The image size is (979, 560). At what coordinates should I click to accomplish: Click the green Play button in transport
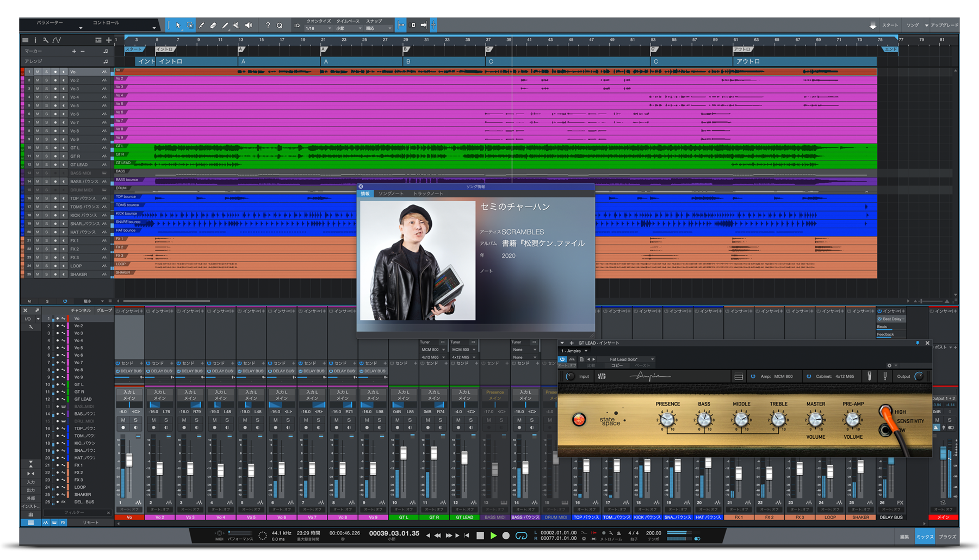click(x=493, y=536)
